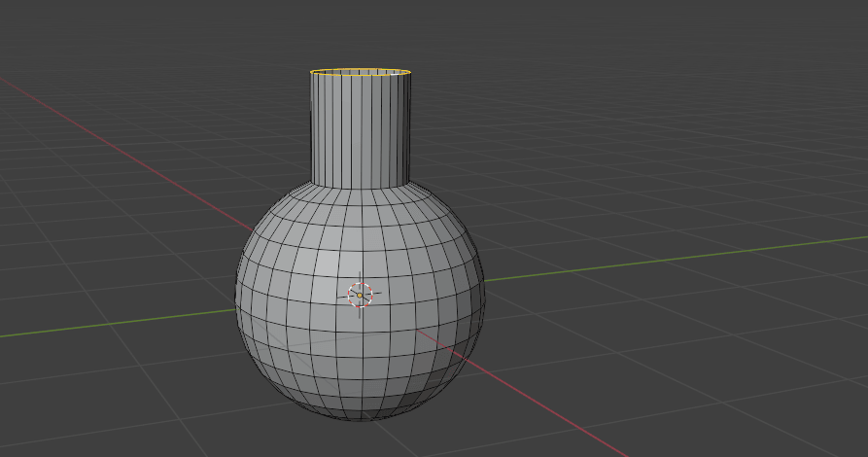Click the leftmost edge of the sphere
The image size is (868, 457).
236,292
